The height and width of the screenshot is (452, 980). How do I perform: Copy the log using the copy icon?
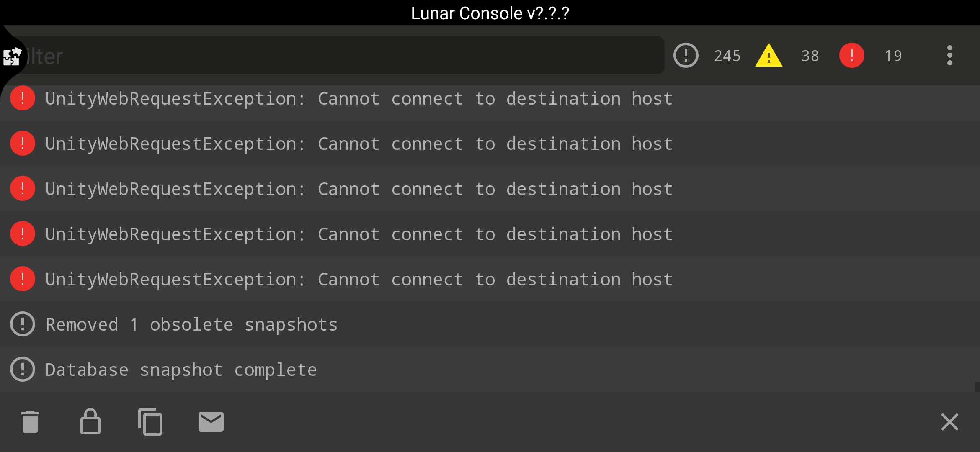point(150,422)
